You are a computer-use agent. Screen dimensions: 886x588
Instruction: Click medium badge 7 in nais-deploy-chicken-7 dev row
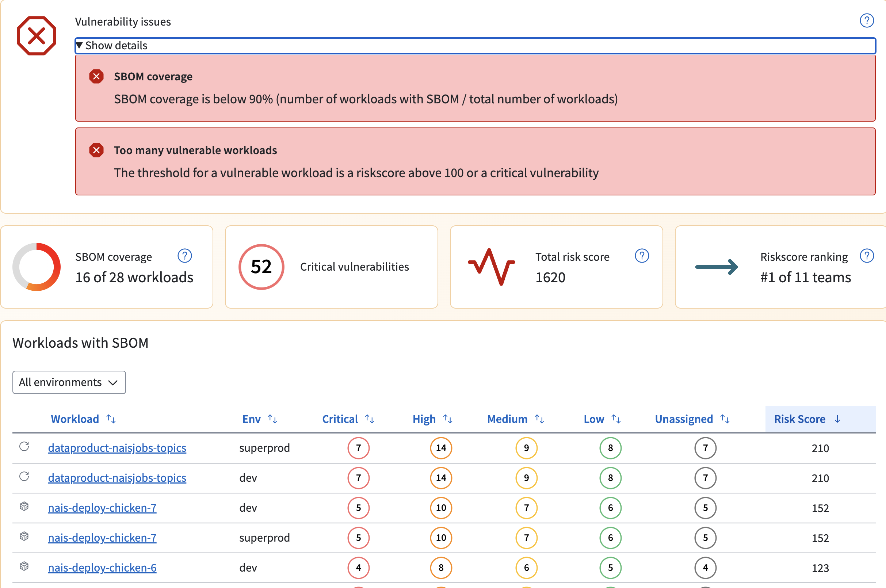(526, 508)
